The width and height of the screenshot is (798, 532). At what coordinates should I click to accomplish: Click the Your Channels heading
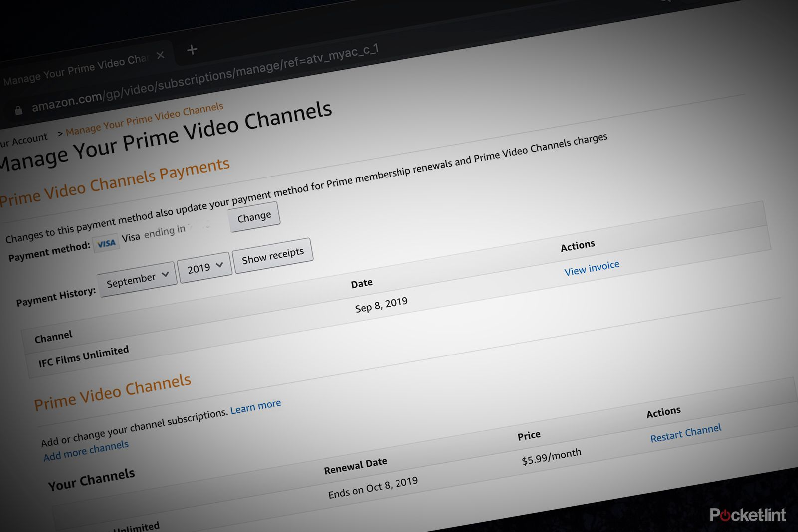[x=91, y=480]
